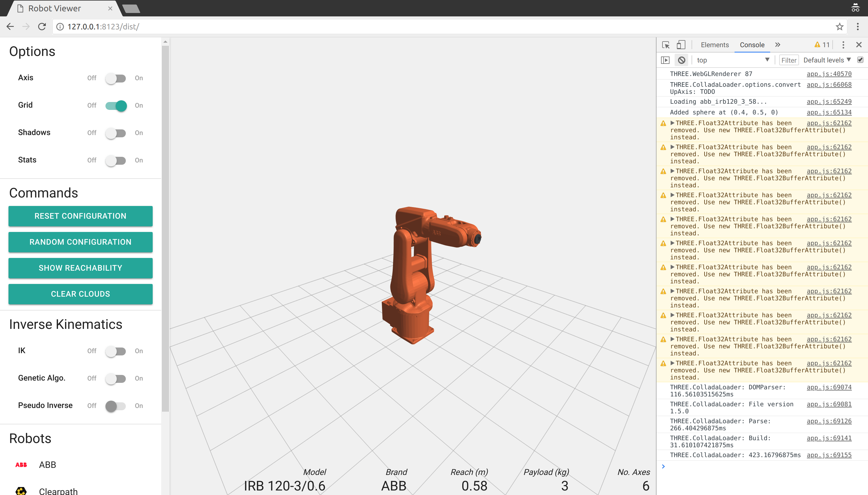Viewport: 868px width, 495px height.
Task: Enable the Stats switch
Action: 116,160
